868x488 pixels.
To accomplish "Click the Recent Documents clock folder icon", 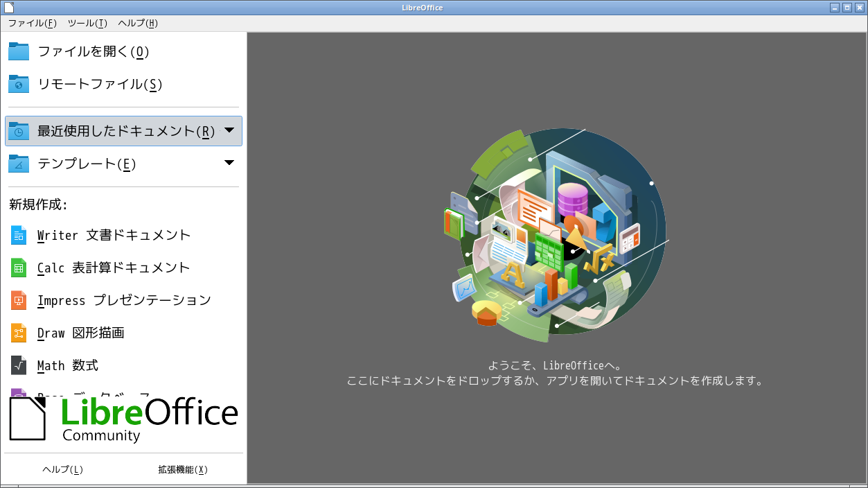I will point(19,131).
